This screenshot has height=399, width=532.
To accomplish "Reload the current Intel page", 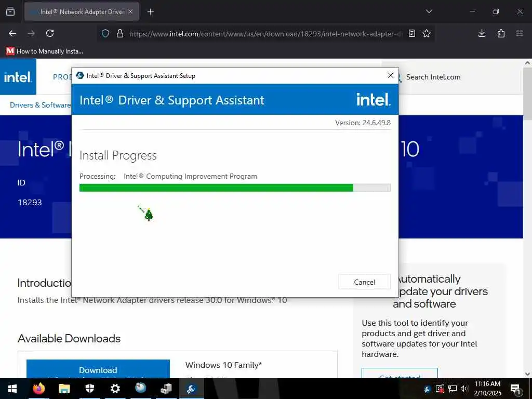I will 50,33.
